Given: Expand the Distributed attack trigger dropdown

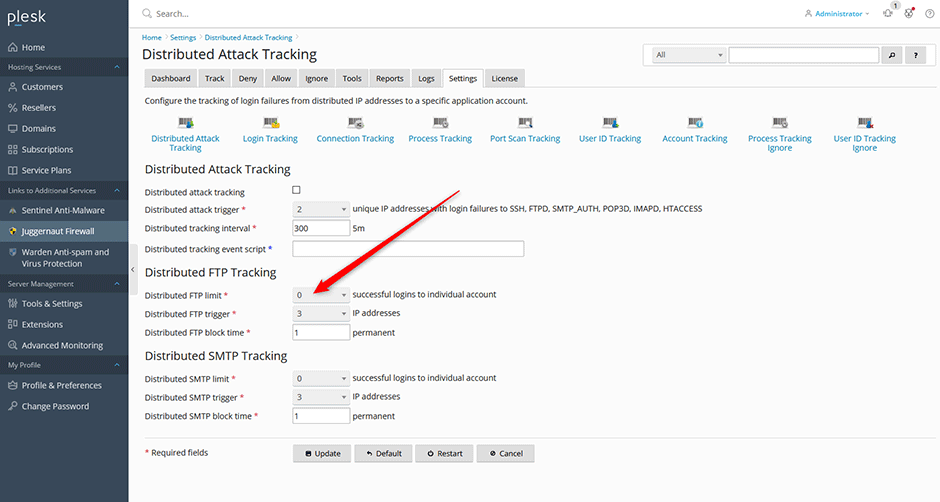Looking at the screenshot, I should (x=321, y=209).
